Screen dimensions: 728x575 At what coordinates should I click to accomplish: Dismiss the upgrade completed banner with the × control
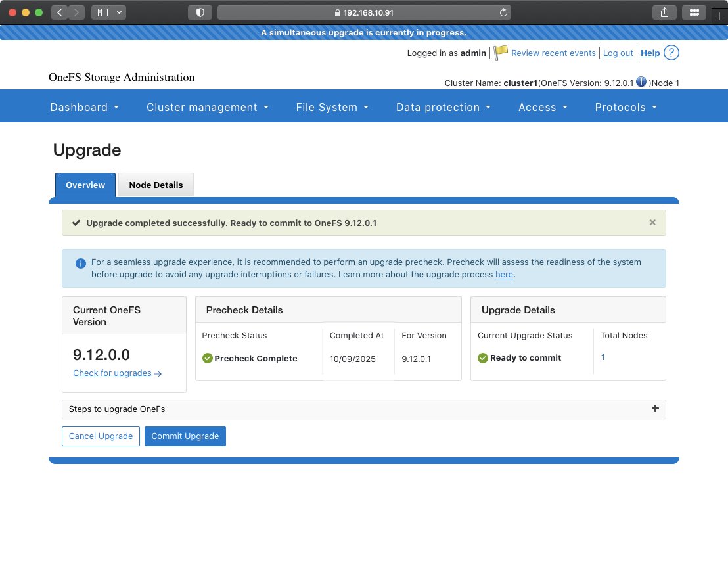652,222
